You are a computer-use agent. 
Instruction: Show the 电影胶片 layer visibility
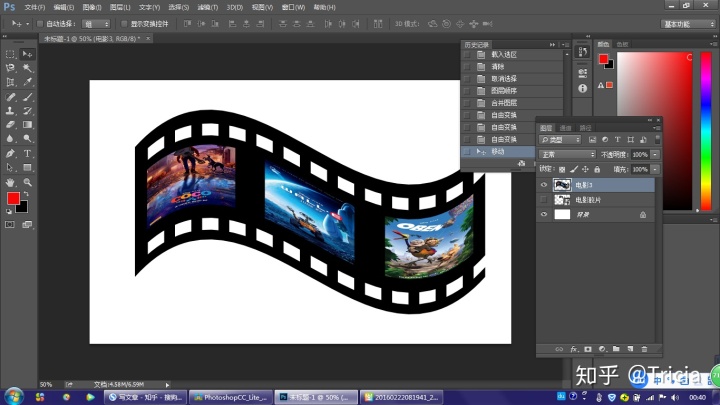tap(544, 200)
